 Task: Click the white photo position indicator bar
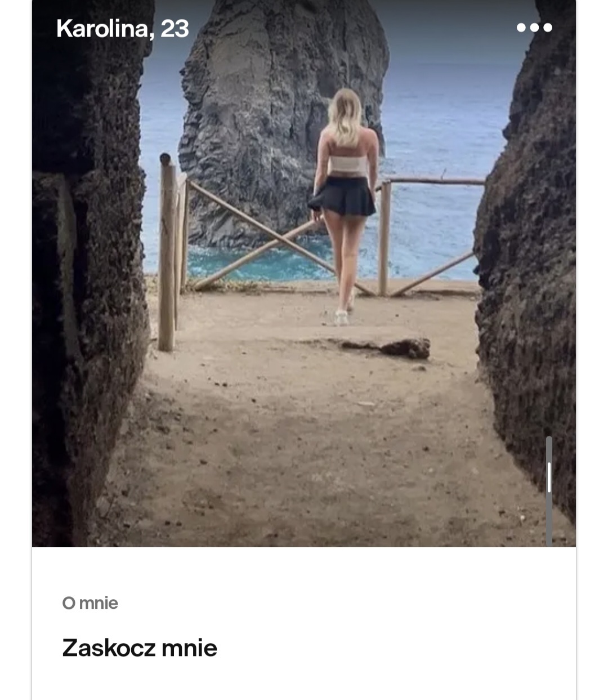(x=549, y=478)
